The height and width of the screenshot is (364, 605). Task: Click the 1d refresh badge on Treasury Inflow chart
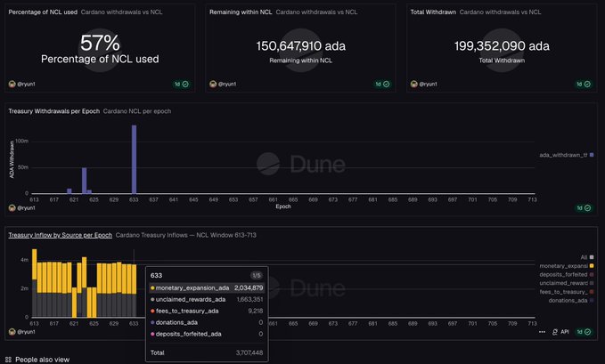click(584, 332)
